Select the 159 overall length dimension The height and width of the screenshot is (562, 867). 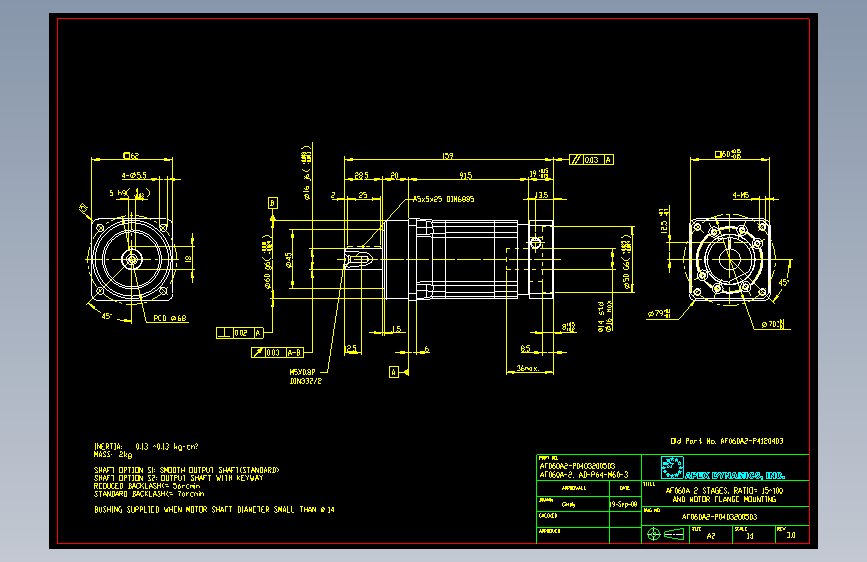(448, 156)
